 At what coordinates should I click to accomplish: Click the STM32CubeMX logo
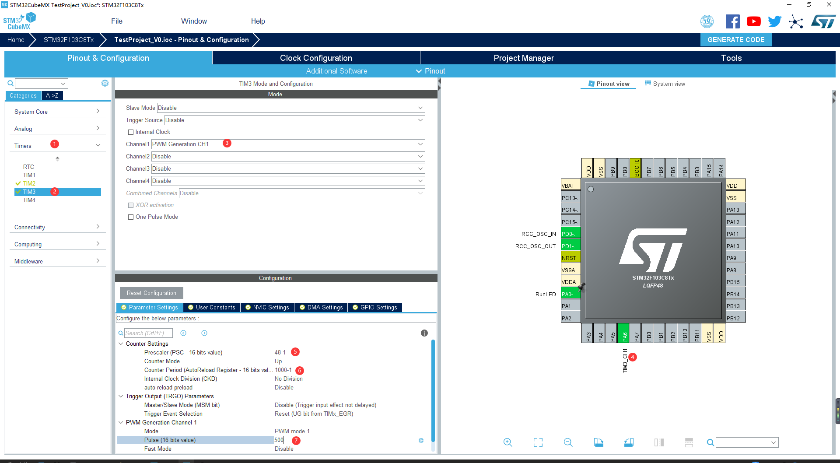[x=19, y=21]
